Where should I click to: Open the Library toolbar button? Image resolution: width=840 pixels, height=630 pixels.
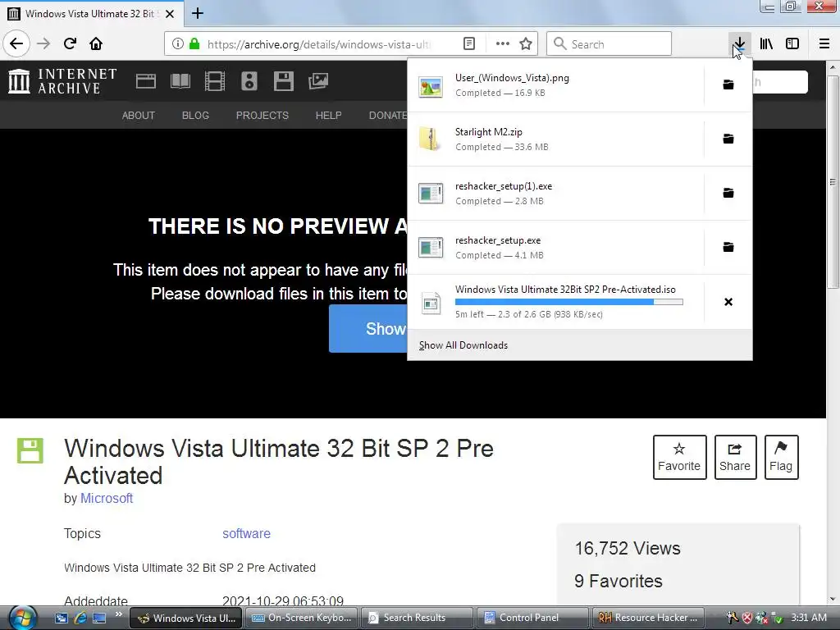click(766, 44)
